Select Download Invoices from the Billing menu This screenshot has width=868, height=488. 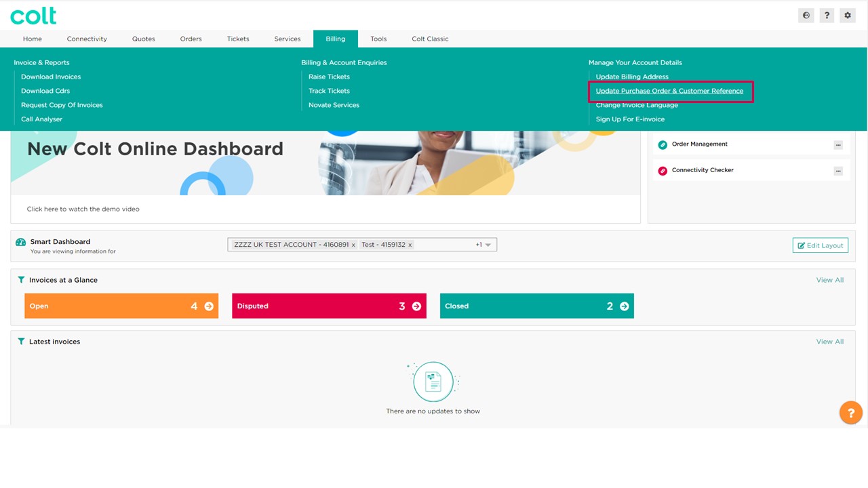click(x=50, y=77)
